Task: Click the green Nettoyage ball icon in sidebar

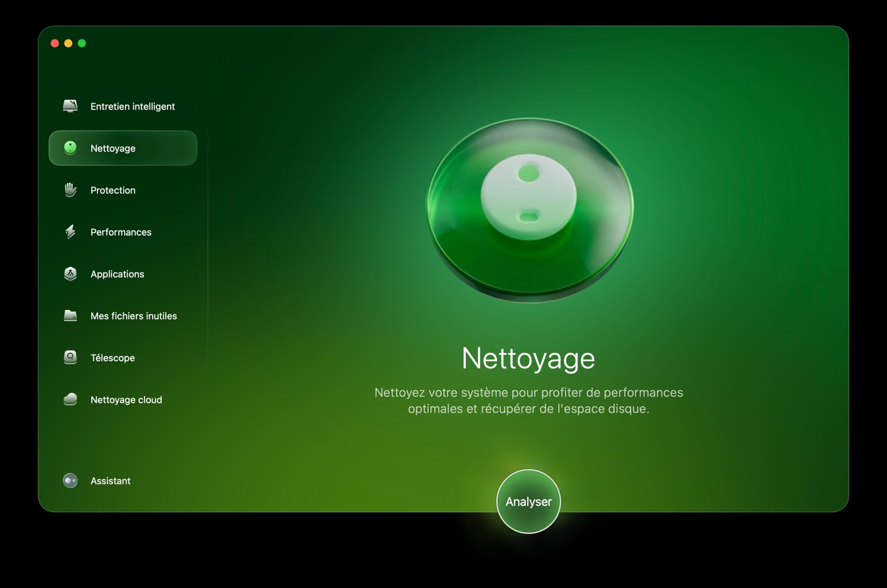Action: coord(70,148)
